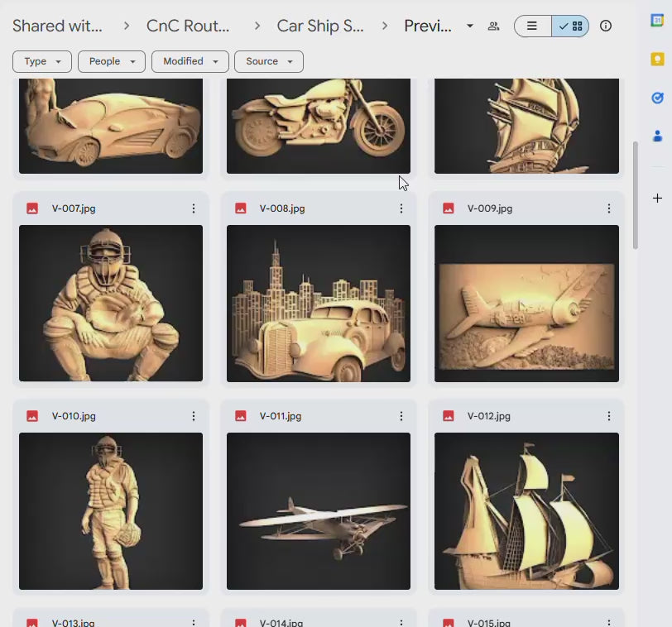Get add-ons with the plus icon
Viewport: 672px width, 627px height.
point(658,199)
